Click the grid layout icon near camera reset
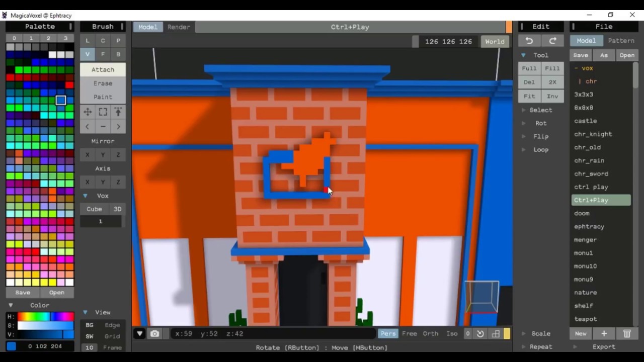This screenshot has width=644, height=362. (496, 333)
